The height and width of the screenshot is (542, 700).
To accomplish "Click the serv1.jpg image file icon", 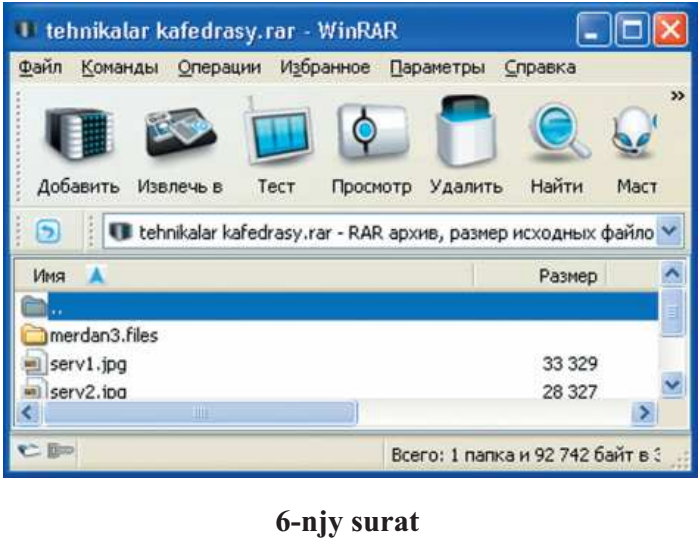I will pos(34,363).
